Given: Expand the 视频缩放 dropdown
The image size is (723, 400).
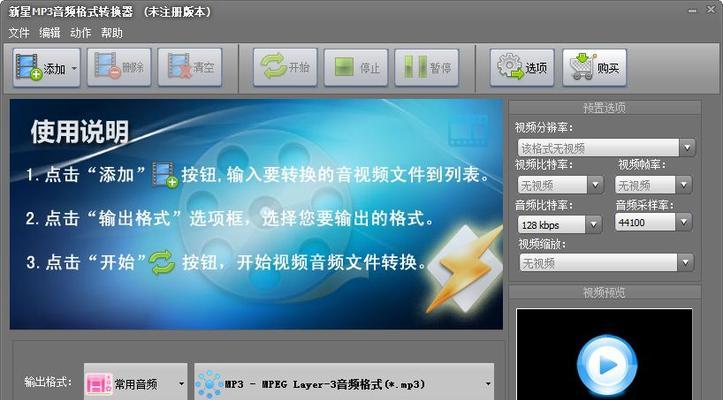Looking at the screenshot, I should pos(685,263).
